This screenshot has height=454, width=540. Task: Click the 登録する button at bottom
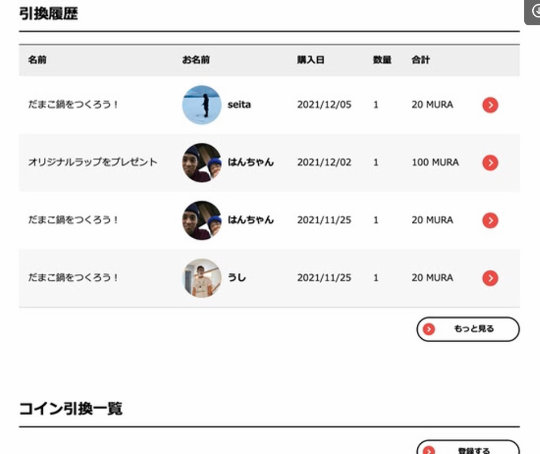pyautogui.click(x=468, y=448)
